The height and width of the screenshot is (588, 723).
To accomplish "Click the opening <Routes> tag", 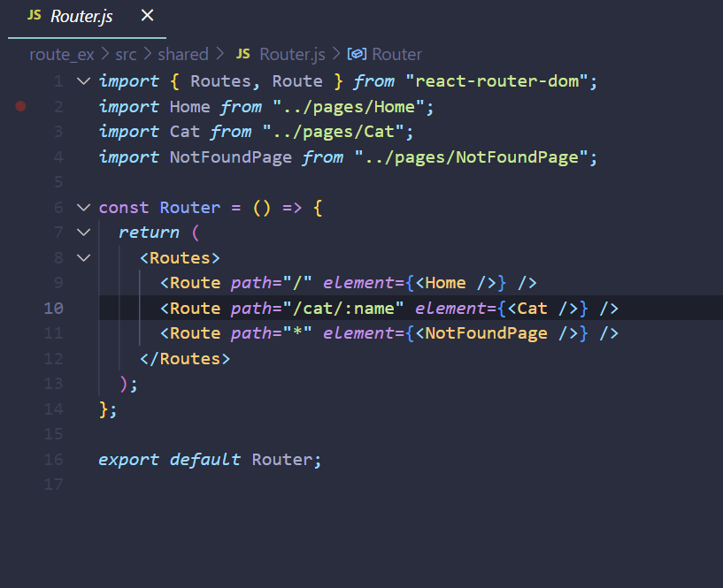I will click(x=180, y=258).
